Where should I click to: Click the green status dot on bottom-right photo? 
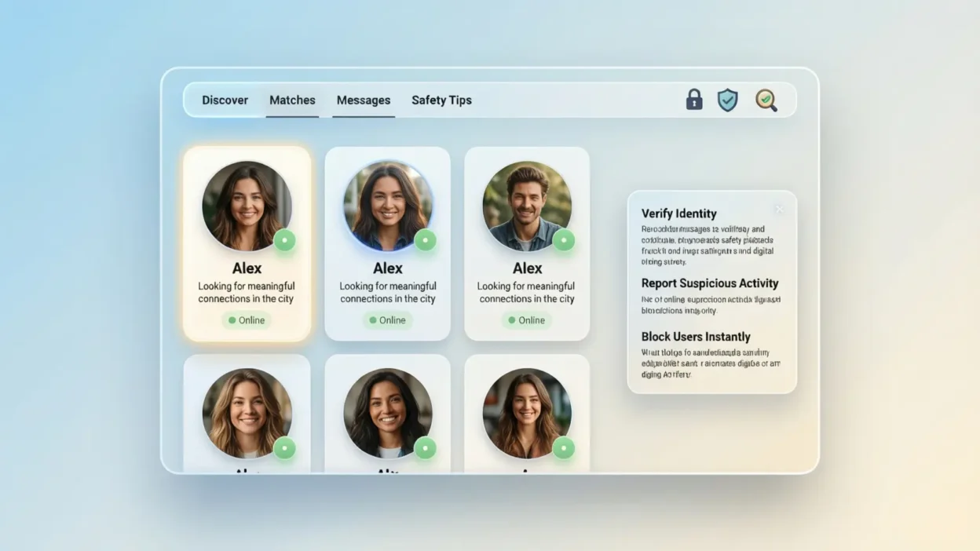click(564, 448)
